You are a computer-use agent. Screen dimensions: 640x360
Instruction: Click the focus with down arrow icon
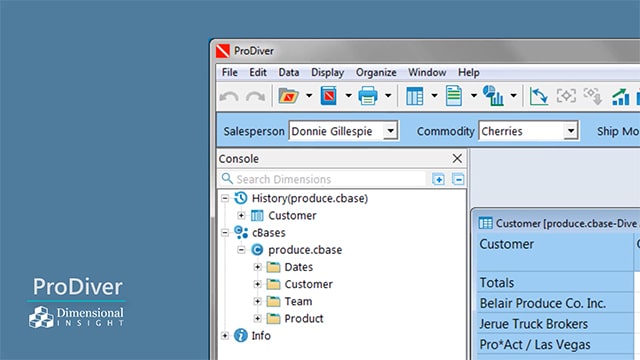[x=593, y=96]
